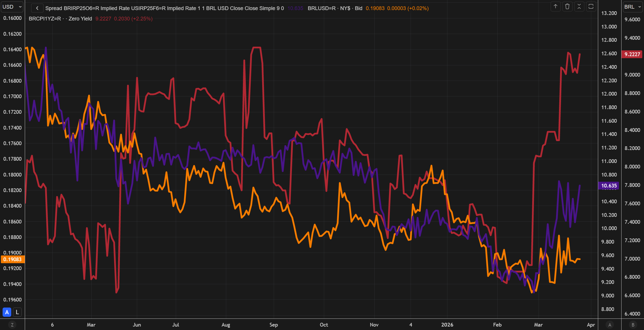Delete the pane with the trash icon

pyautogui.click(x=567, y=7)
